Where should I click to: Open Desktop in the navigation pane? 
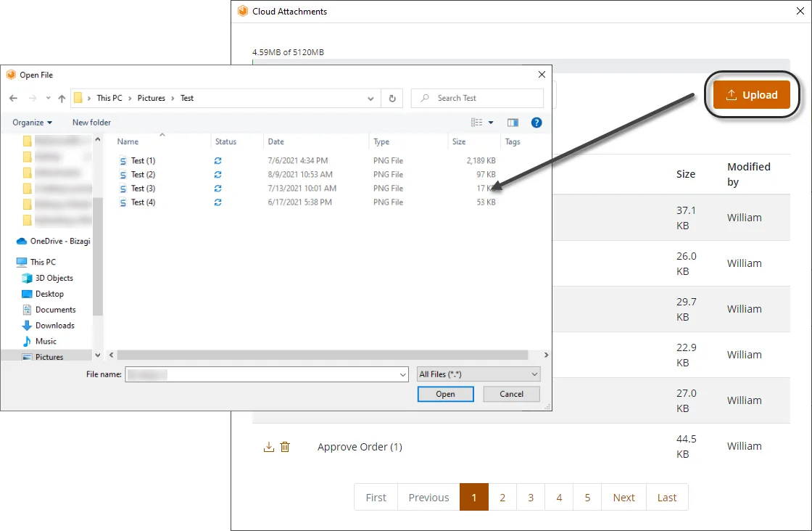point(43,294)
